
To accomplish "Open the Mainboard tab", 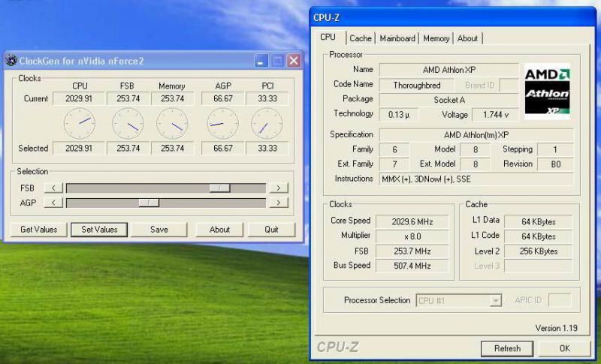I will click(x=397, y=38).
